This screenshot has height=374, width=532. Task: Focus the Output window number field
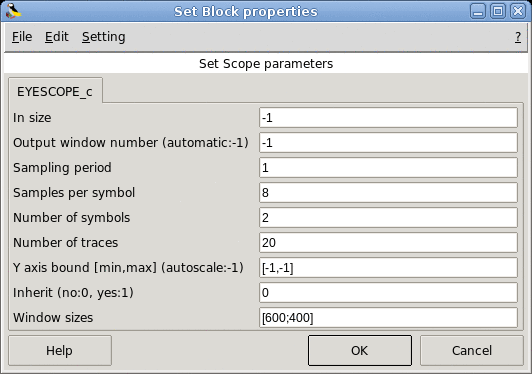click(388, 143)
